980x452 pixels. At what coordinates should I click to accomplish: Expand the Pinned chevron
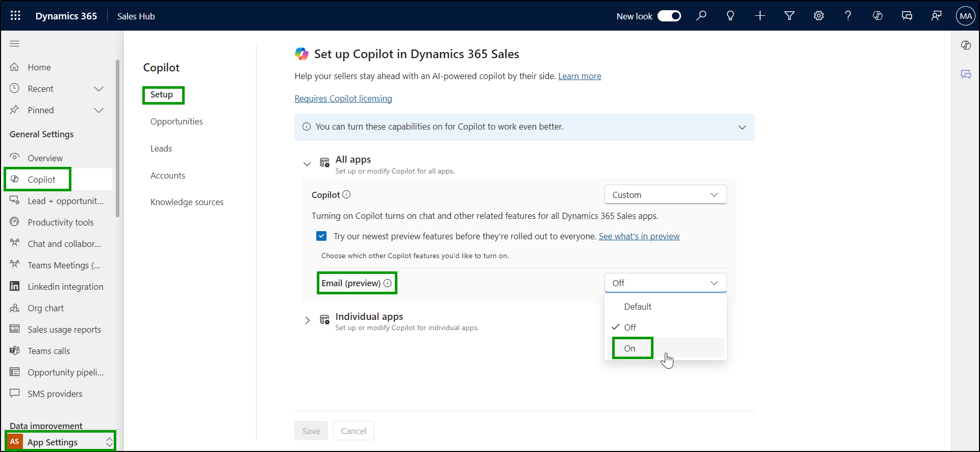[99, 110]
